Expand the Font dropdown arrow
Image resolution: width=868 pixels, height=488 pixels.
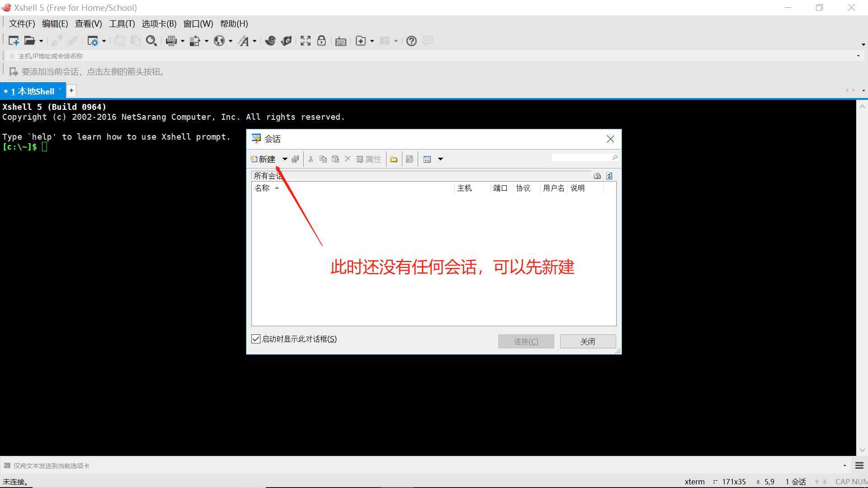[255, 41]
